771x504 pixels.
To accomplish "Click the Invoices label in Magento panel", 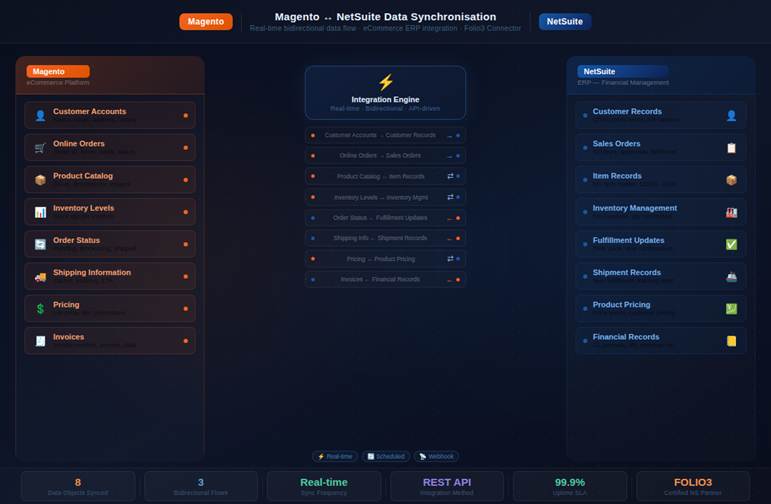I will tap(68, 337).
